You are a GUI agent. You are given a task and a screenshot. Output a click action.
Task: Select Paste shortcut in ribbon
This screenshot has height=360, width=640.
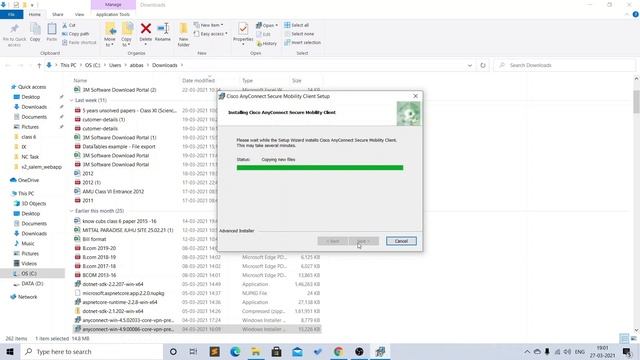click(79, 42)
